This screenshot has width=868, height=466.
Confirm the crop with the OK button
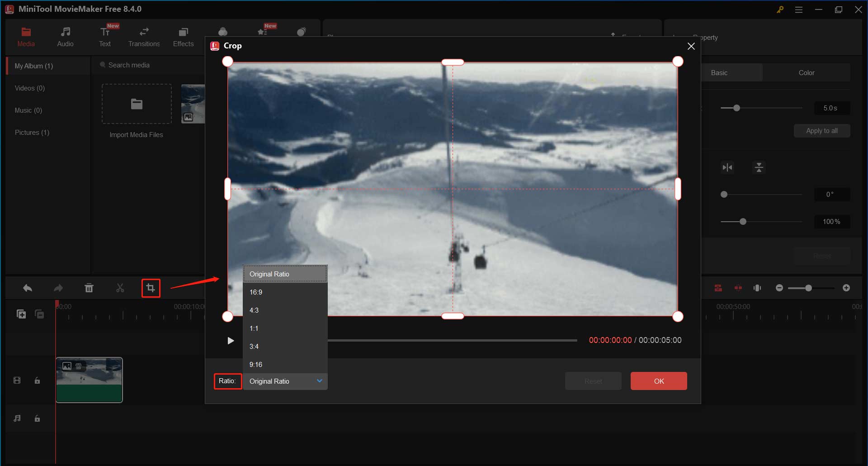(x=658, y=381)
